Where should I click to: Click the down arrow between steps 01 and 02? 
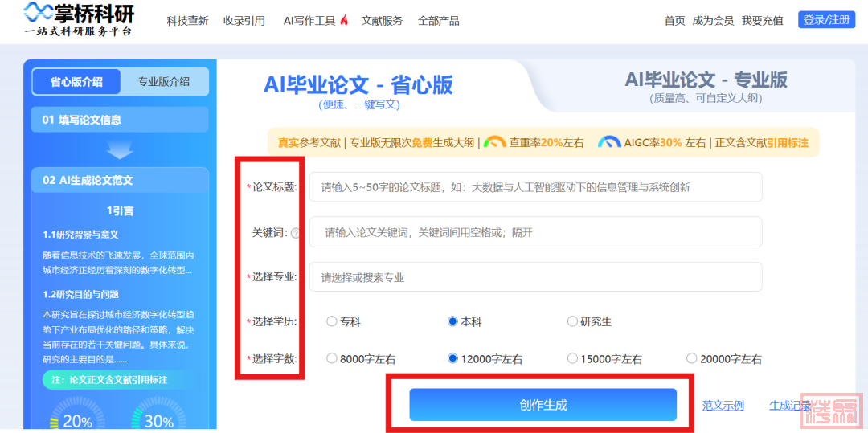120,150
